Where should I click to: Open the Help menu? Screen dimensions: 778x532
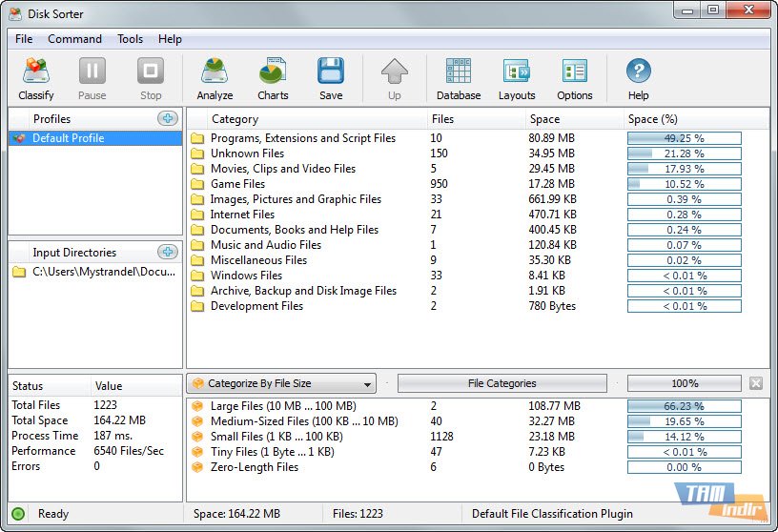(x=170, y=39)
